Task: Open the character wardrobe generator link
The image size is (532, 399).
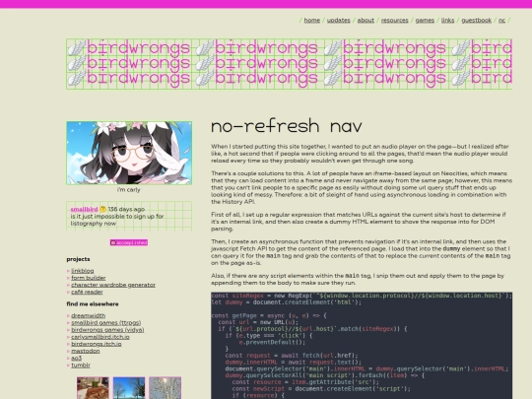Action: click(113, 285)
